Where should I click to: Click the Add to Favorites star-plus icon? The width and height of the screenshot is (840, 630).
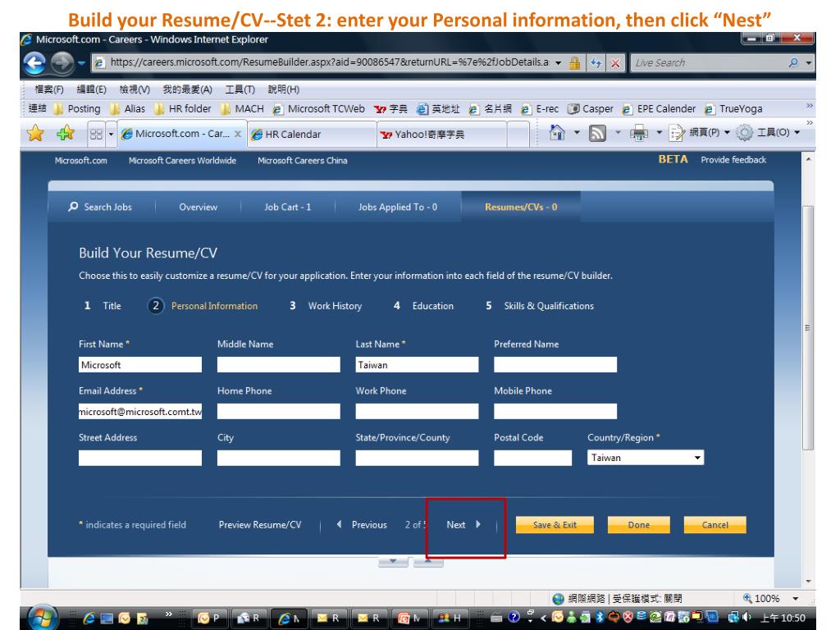(x=66, y=133)
